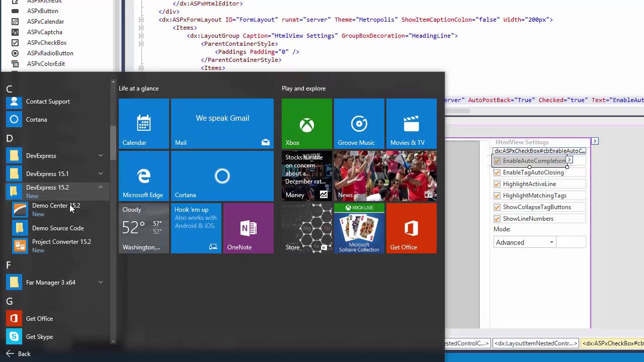Toggle the HighlightActiveLine checkbox
The image size is (644, 362).
coord(497,184)
